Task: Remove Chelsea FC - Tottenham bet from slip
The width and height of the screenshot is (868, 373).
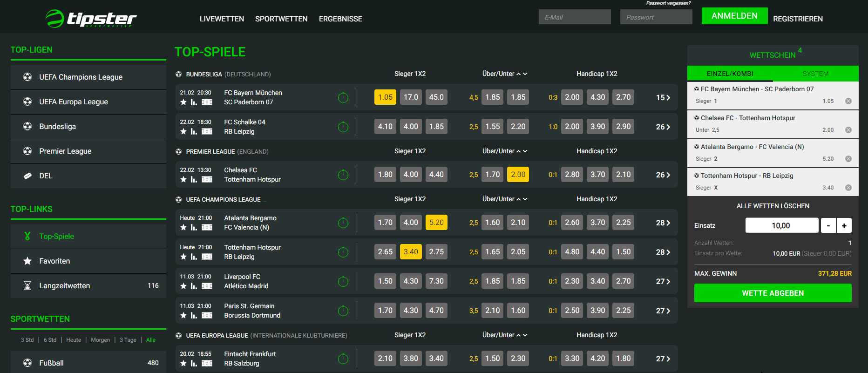Action: click(848, 130)
